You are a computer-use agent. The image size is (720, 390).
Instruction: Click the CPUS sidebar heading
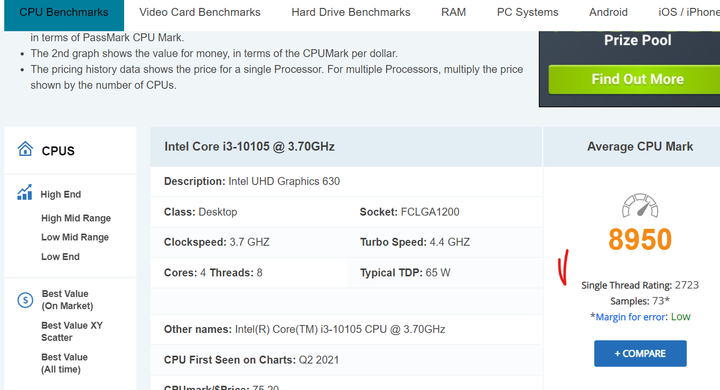(x=58, y=151)
